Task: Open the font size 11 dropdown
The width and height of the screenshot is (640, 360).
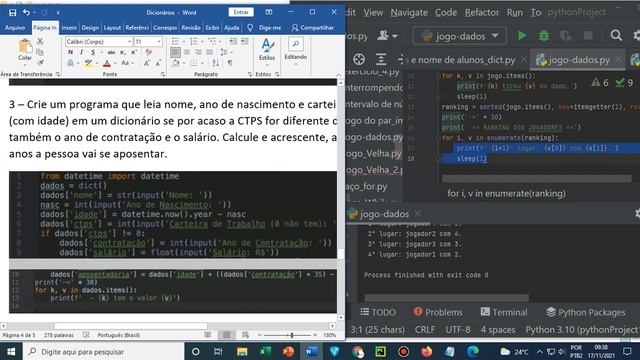Action: click(x=159, y=42)
